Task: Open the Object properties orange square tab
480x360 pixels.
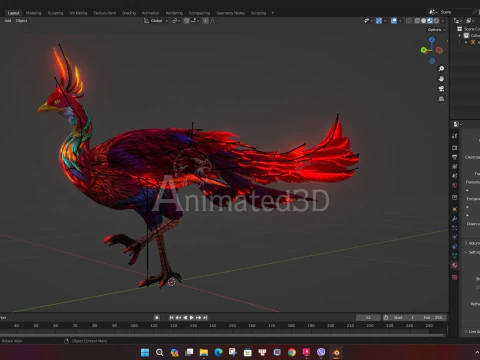Action: (x=454, y=209)
